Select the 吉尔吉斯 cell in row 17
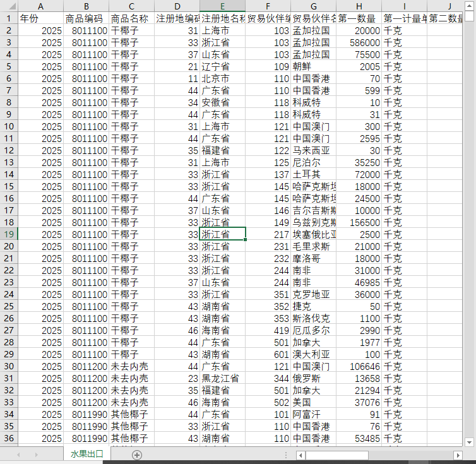Screen dimensions: 476x464 (313, 210)
